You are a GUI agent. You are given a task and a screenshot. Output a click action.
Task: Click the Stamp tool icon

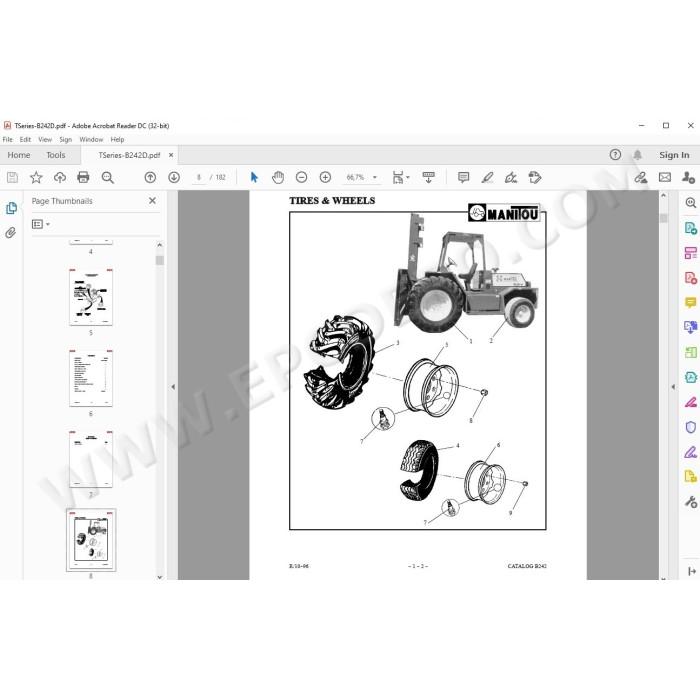tap(534, 177)
